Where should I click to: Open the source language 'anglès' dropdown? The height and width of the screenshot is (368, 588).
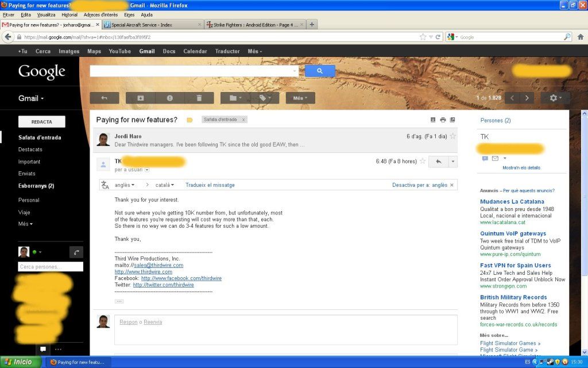pos(125,185)
